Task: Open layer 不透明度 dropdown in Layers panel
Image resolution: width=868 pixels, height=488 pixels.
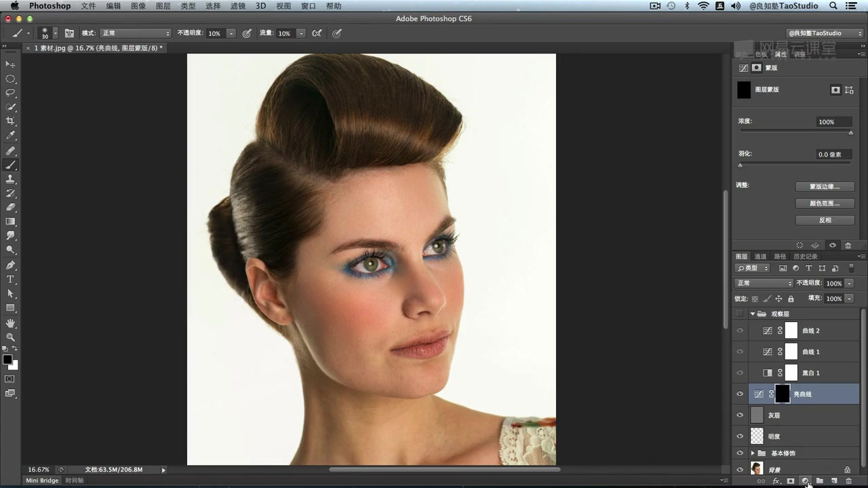Action: click(850, 283)
